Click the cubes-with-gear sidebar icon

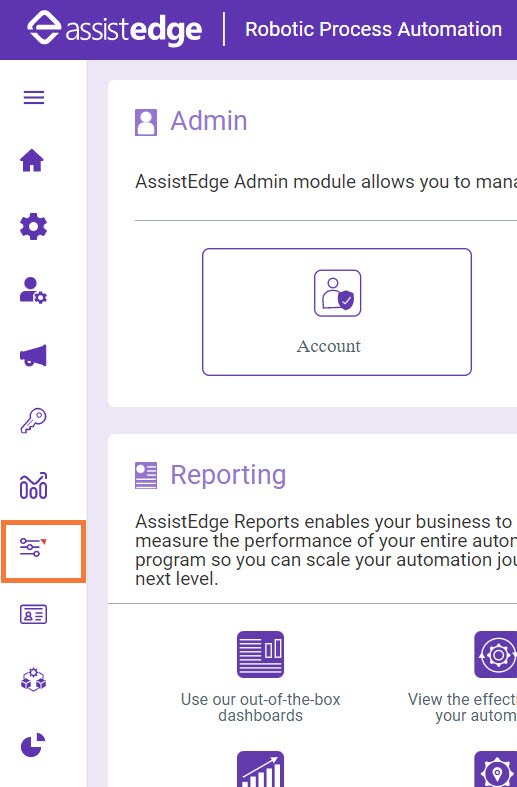[x=33, y=680]
